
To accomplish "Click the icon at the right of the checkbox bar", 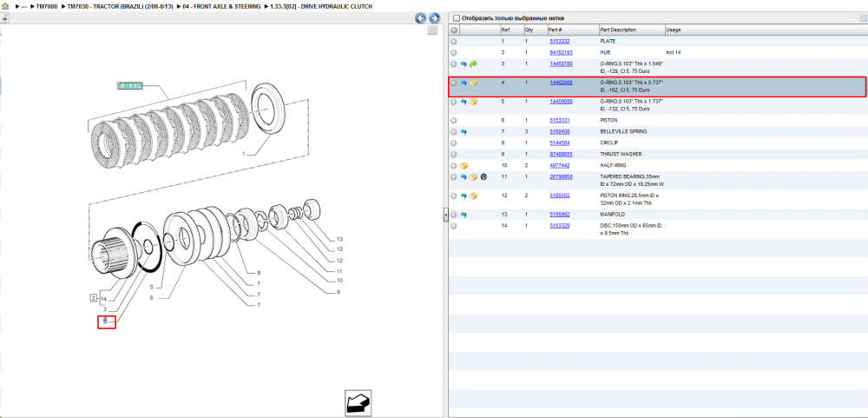I will click(863, 17).
